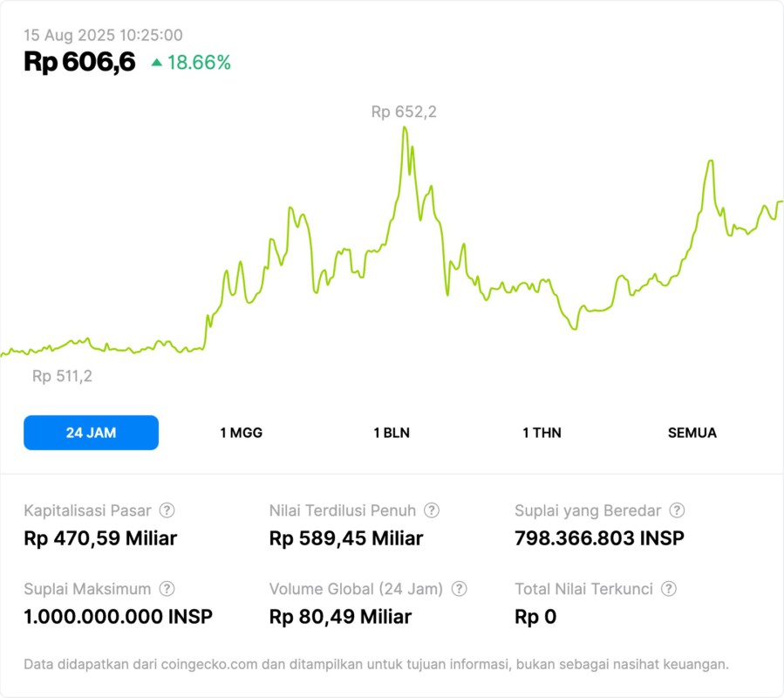Click the Rp 511,2 low label

[x=62, y=376]
